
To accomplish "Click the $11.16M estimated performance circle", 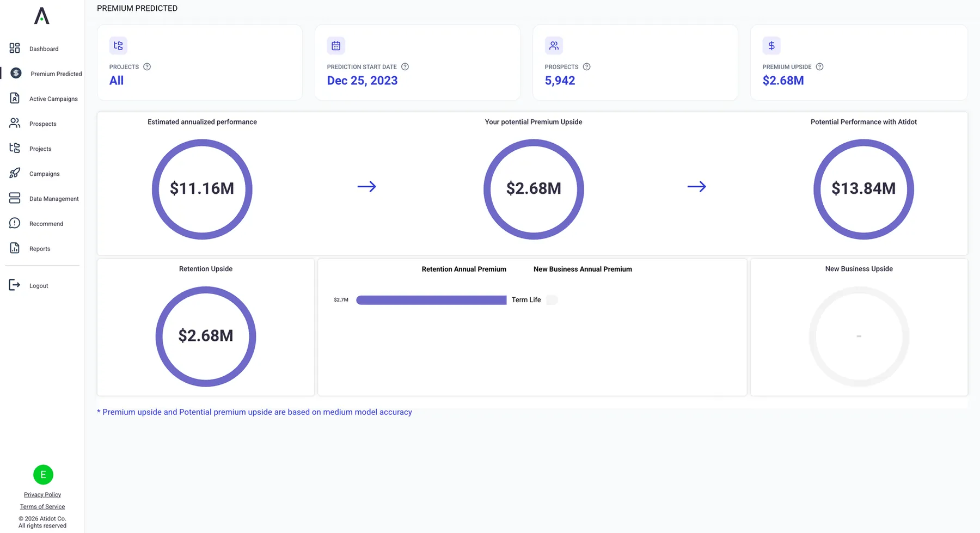I will [x=202, y=189].
